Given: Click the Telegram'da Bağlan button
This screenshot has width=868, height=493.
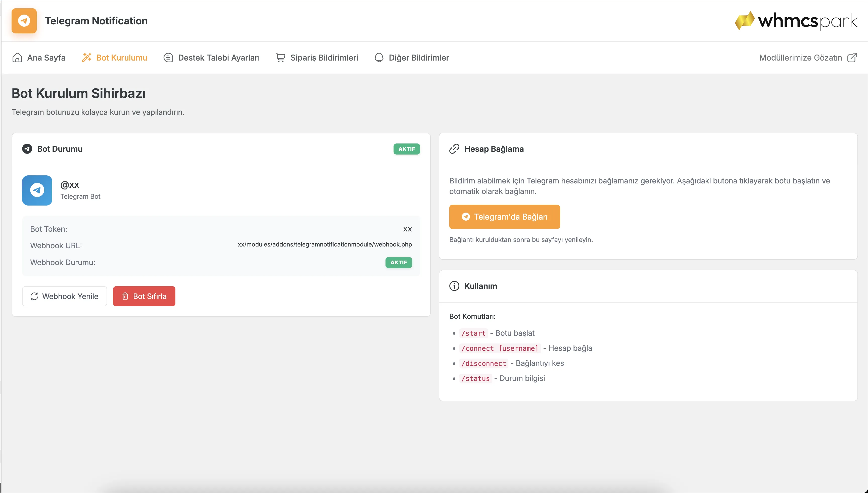Looking at the screenshot, I should (x=504, y=217).
